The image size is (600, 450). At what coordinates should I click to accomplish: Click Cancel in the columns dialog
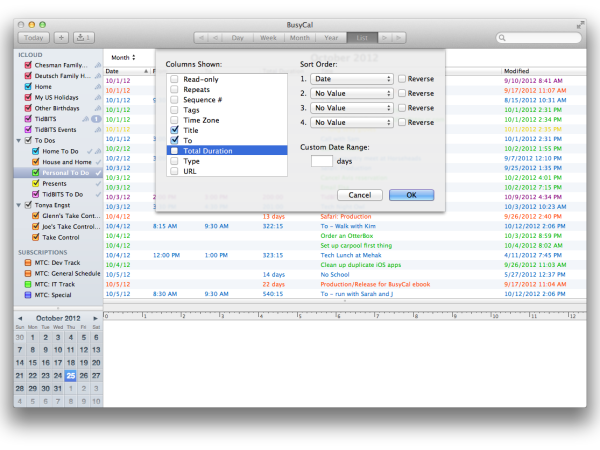coord(360,195)
